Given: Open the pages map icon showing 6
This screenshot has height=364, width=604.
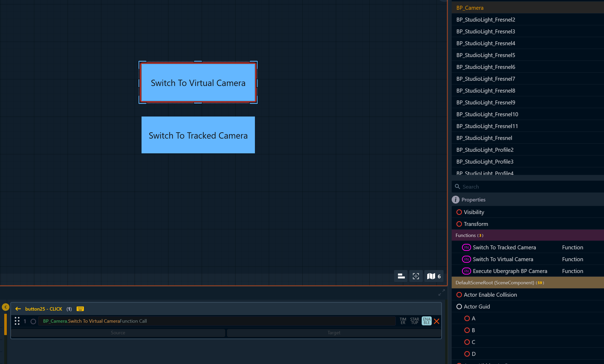Looking at the screenshot, I should 434,276.
